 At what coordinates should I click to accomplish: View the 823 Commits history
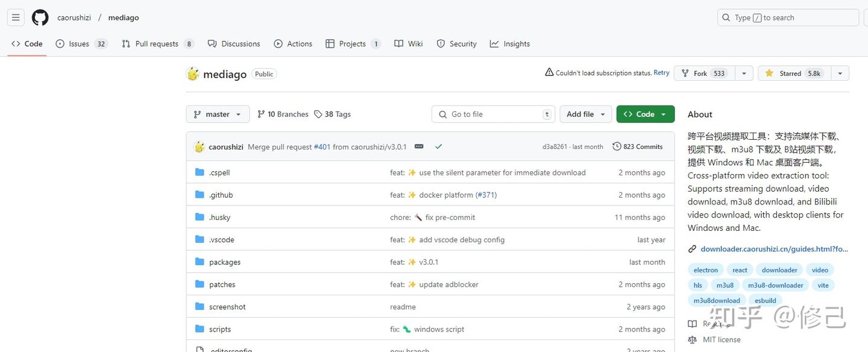[x=637, y=146]
